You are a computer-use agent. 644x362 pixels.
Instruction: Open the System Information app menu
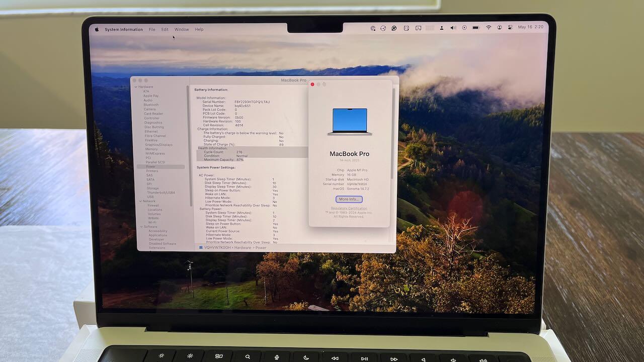(124, 30)
